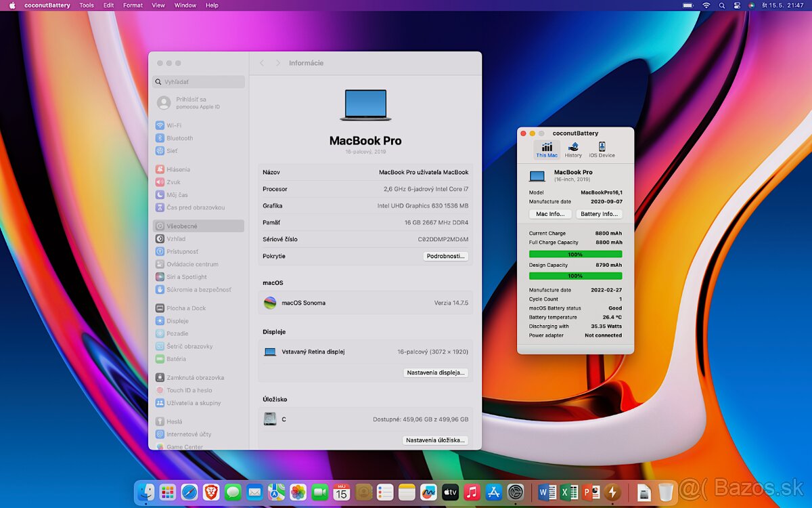Open Podrobnosti next to Pokrytie

click(446, 256)
